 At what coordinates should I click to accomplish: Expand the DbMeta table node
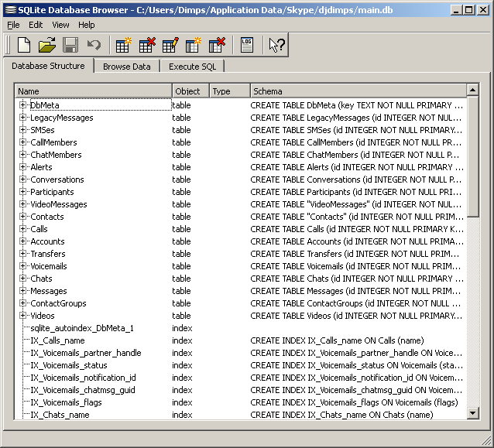click(22, 105)
